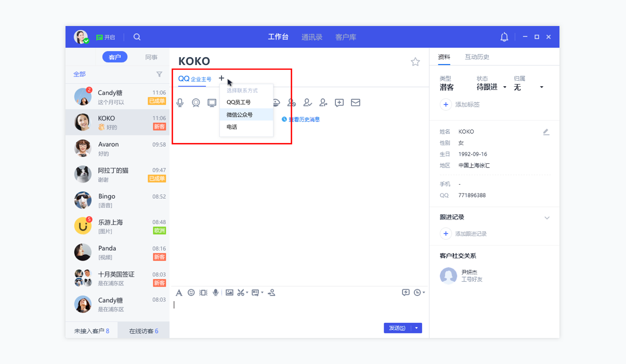
Task: Open the 乐游上海 conversation
Action: 118,227
